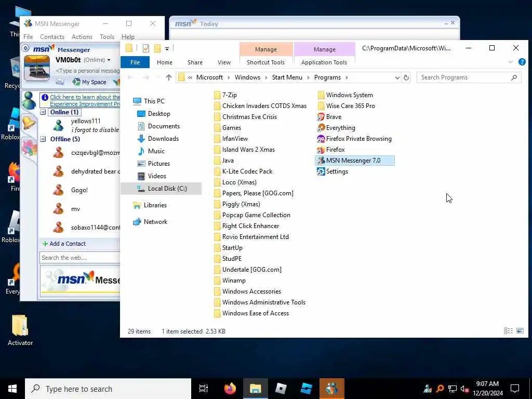Open the Experience Improvement Program link
The width and height of the screenshot is (532, 399).
(x=85, y=100)
